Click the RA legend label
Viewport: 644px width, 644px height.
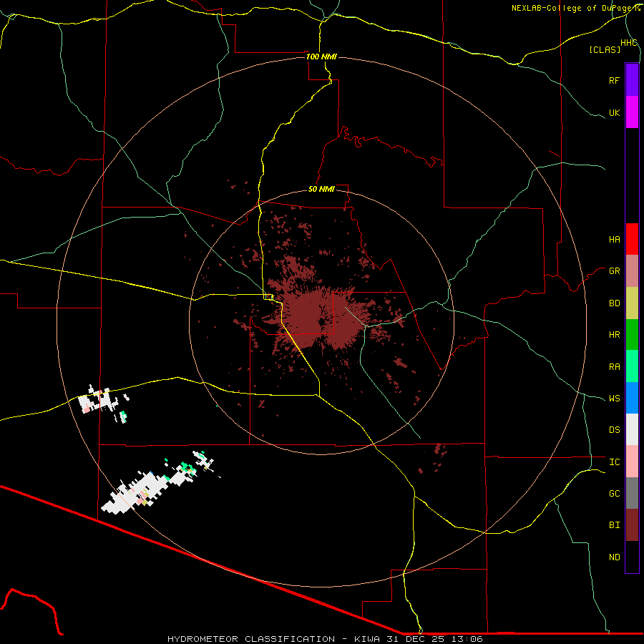pyautogui.click(x=614, y=367)
